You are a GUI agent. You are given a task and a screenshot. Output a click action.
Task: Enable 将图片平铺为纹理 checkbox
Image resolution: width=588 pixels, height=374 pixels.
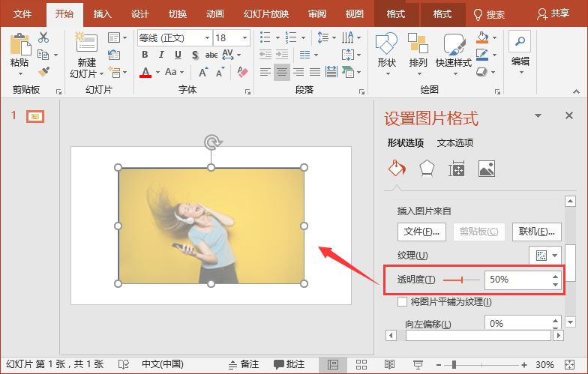(403, 302)
